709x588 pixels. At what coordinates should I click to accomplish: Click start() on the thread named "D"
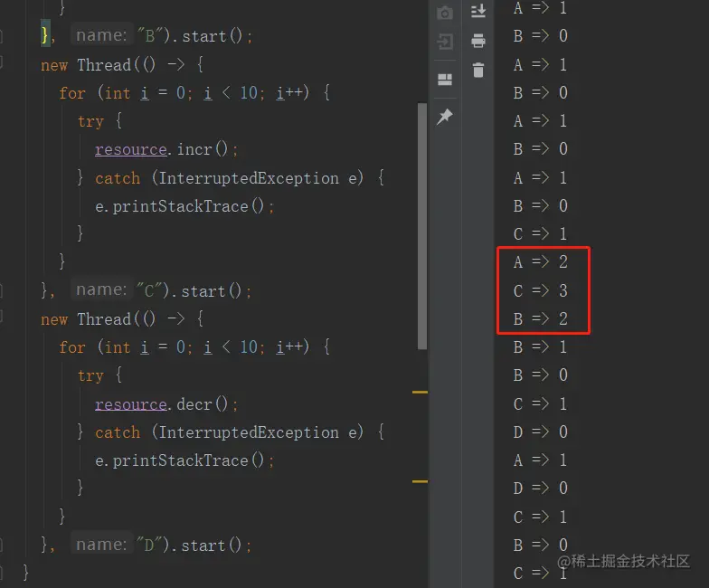(x=212, y=545)
